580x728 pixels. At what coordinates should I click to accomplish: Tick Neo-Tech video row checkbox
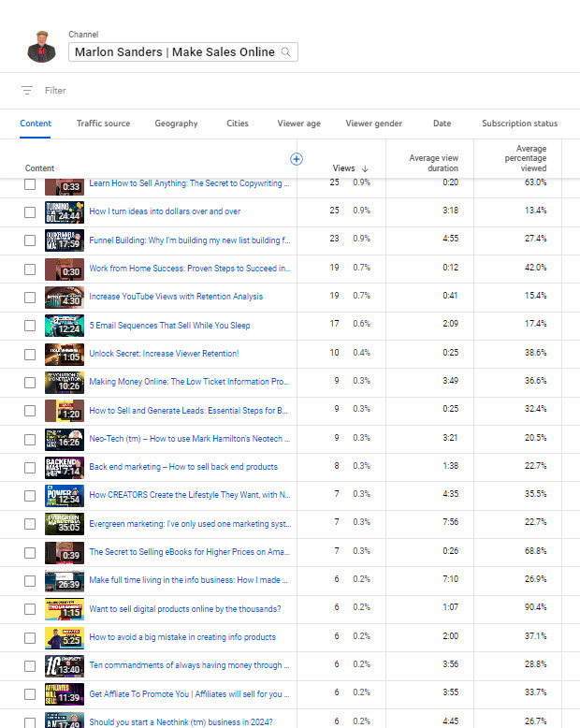[x=30, y=439]
